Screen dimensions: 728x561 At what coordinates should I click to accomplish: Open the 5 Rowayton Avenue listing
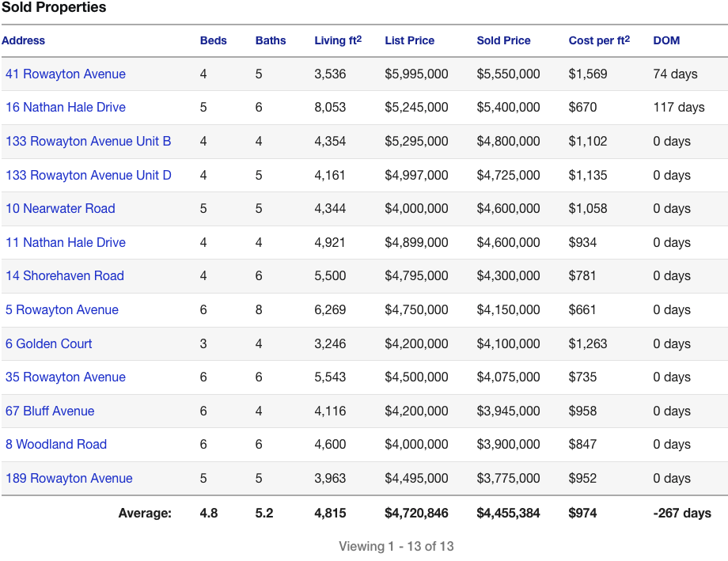tap(62, 309)
